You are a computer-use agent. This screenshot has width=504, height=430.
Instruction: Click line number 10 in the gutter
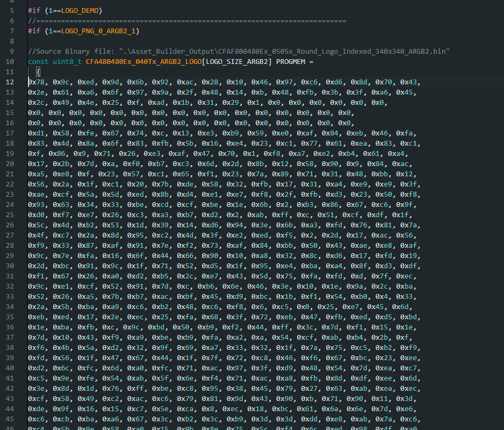[10, 62]
